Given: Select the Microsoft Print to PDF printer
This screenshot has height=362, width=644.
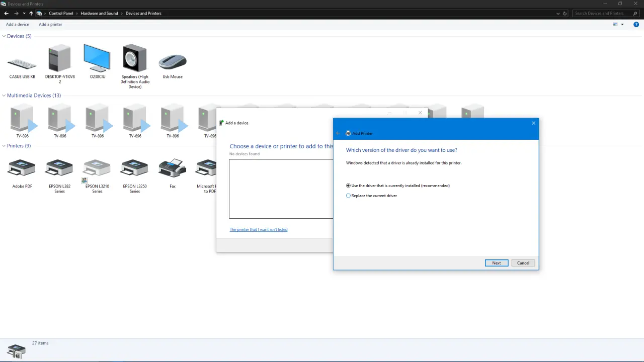Looking at the screenshot, I should click(206, 176).
